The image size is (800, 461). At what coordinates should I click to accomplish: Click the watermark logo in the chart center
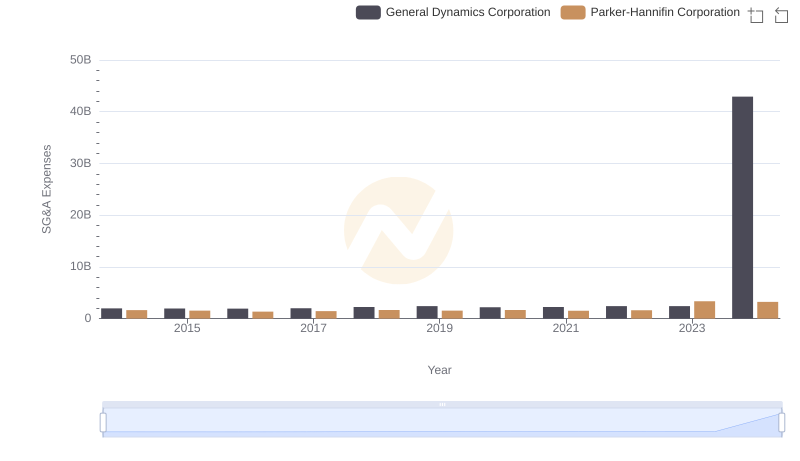click(x=398, y=230)
